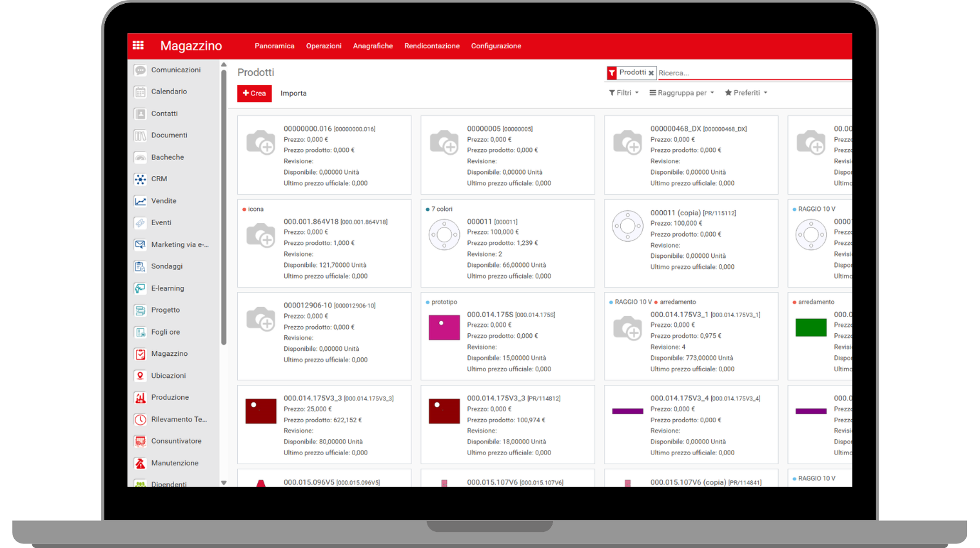Open the Produzione sidebar icon
The image size is (980, 548).
(140, 398)
